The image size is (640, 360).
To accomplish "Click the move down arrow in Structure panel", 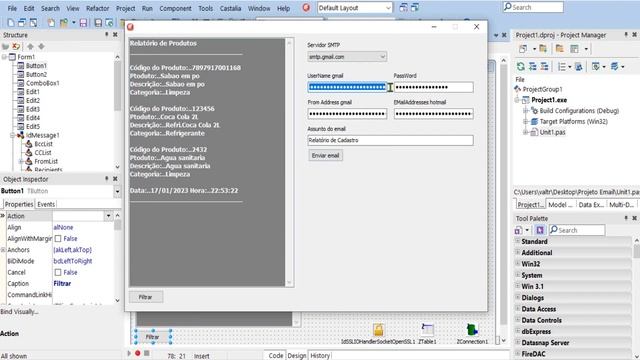I will coord(41,46).
